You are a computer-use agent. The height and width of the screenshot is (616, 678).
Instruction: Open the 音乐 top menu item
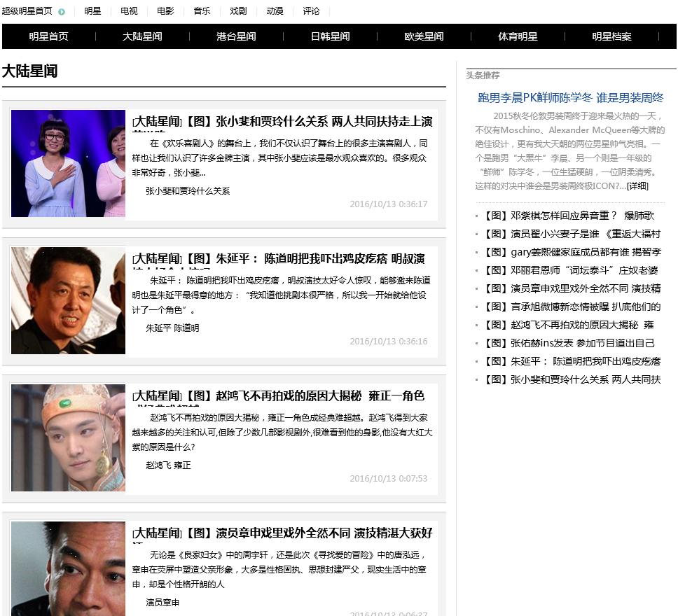point(202,10)
